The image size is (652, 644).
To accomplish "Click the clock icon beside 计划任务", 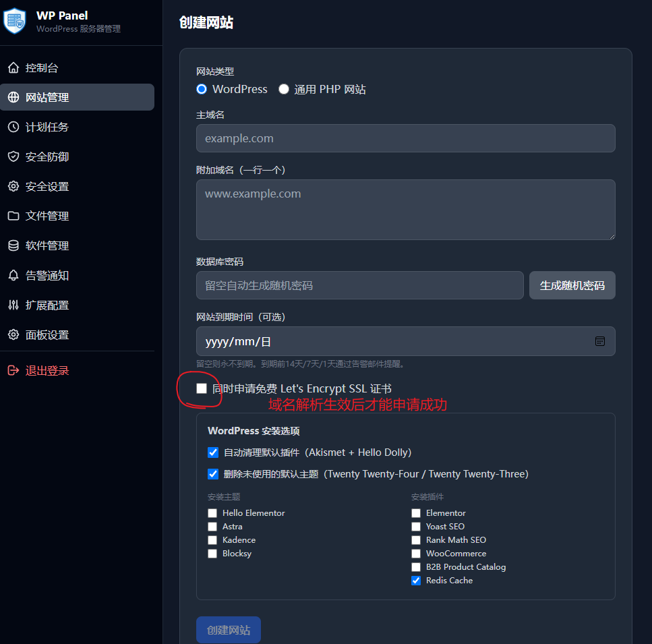I will point(13,127).
